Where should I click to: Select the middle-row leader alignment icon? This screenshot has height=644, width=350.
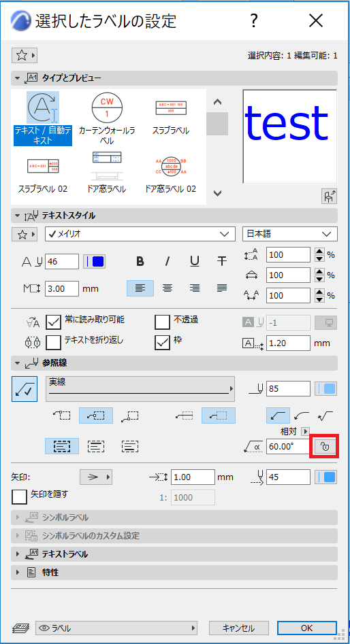[x=96, y=446]
